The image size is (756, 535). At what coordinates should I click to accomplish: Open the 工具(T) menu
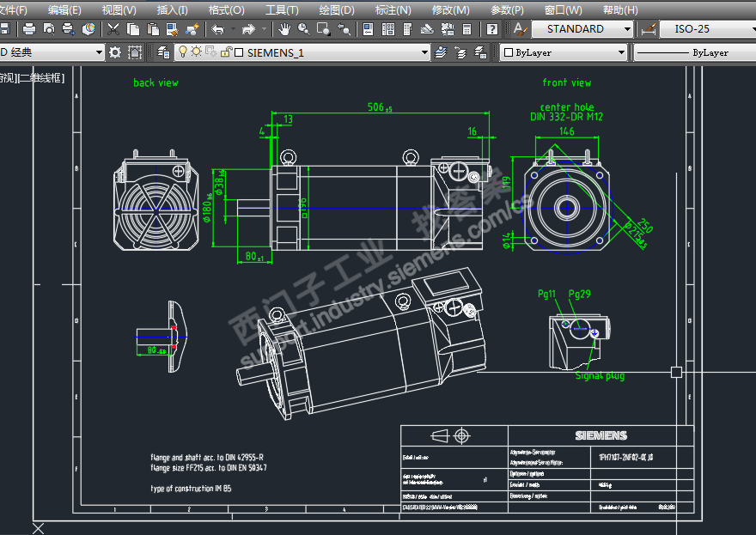tap(282, 9)
